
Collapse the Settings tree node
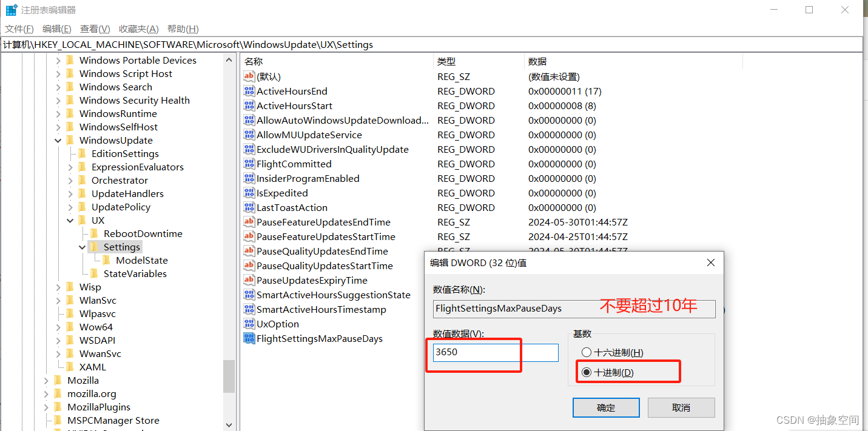click(82, 247)
